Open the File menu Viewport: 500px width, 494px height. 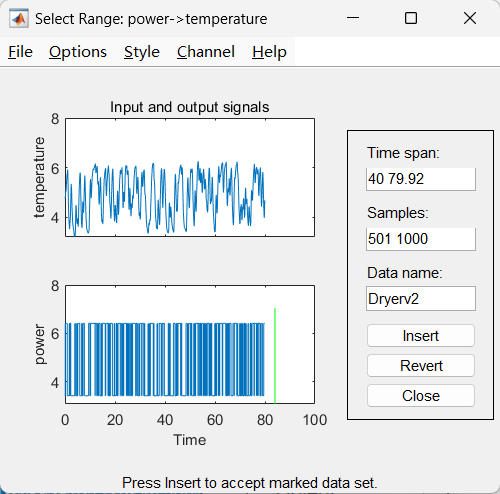20,52
